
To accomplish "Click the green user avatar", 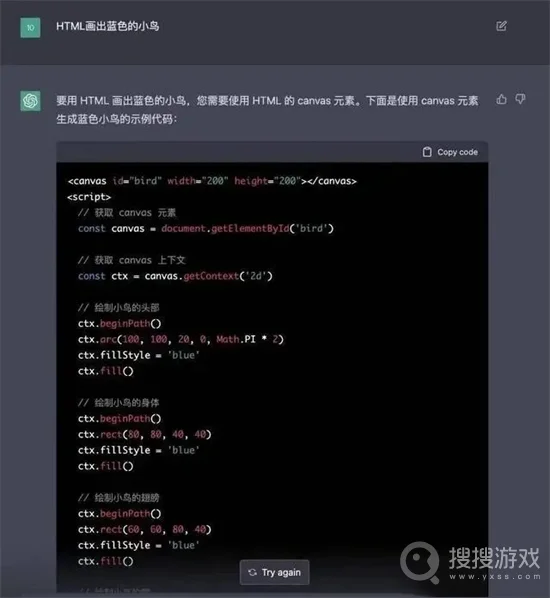I will pyautogui.click(x=30, y=27).
